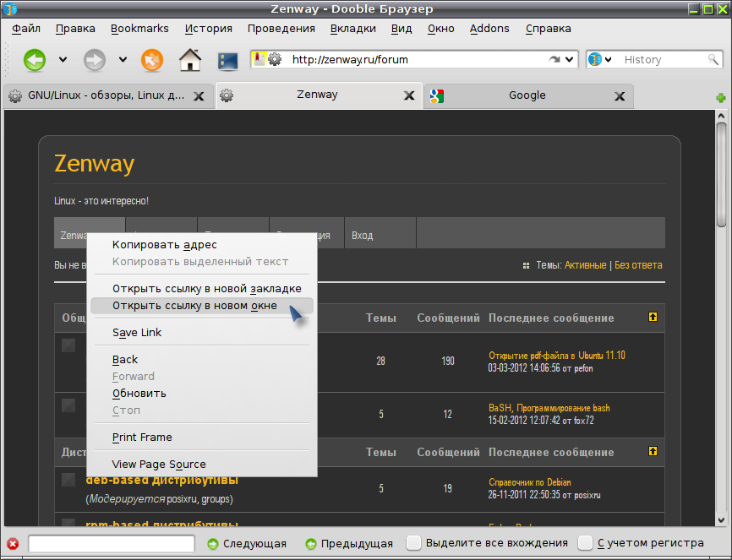
Task: Open the forward history dropdown arrow
Action: [123, 60]
